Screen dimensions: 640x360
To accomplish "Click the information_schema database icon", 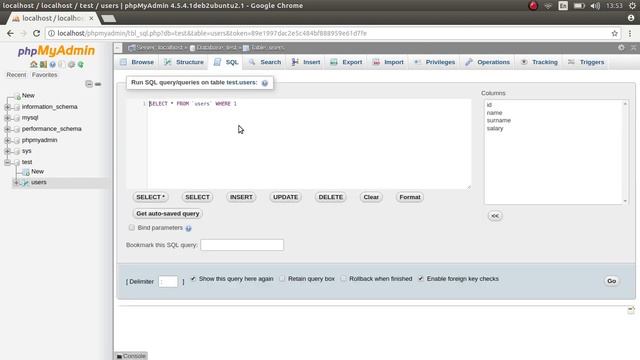I will coord(17,107).
